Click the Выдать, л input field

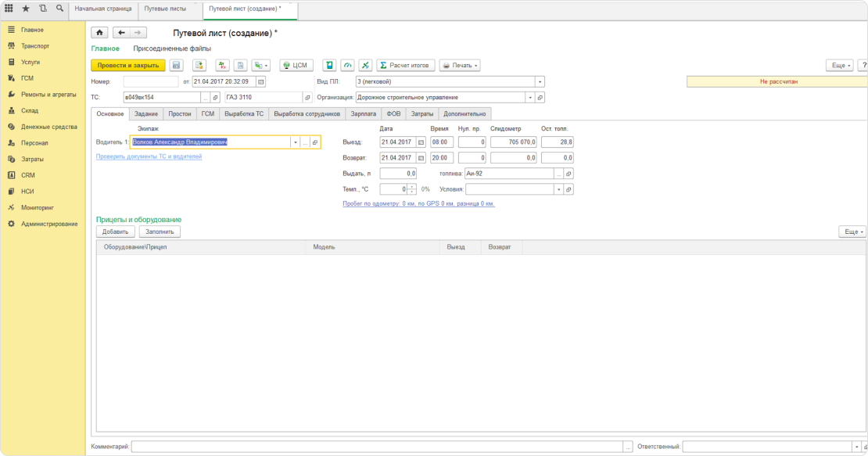coord(398,173)
